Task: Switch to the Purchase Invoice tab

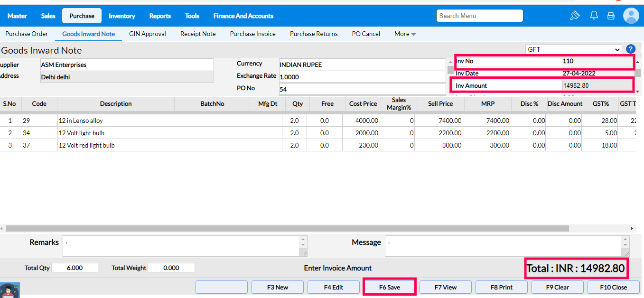Action: [252, 34]
